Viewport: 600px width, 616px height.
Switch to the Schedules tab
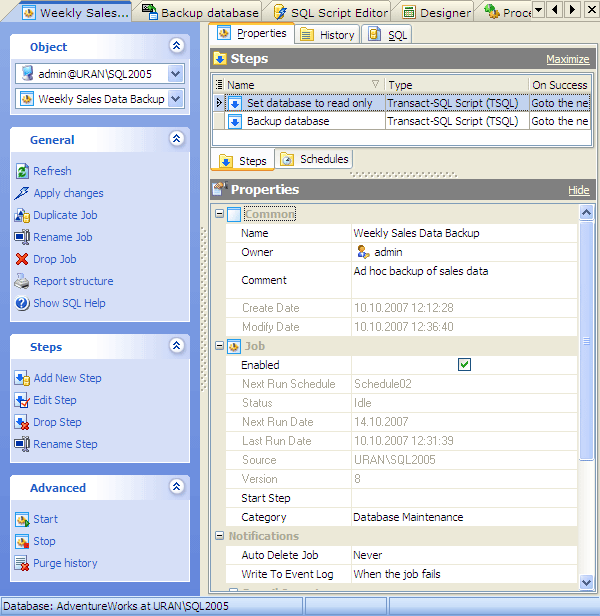coord(314,160)
